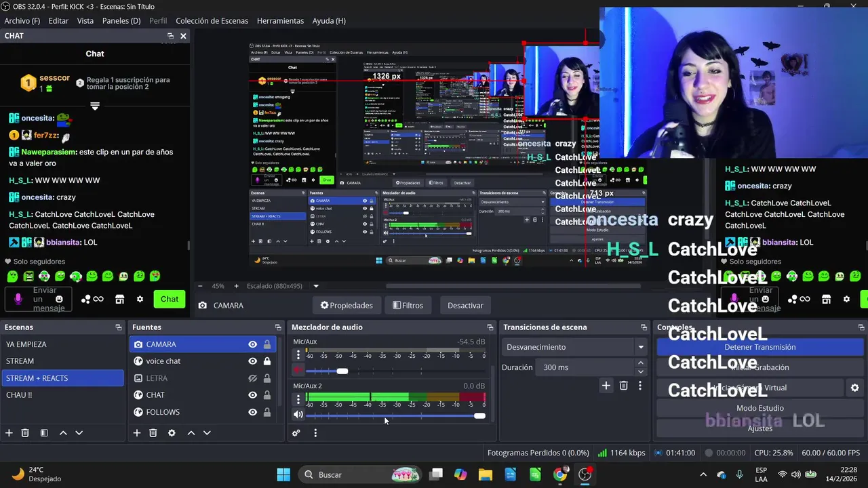
Task: Open Mic/Aux channel options three-dot menu
Action: (298, 354)
